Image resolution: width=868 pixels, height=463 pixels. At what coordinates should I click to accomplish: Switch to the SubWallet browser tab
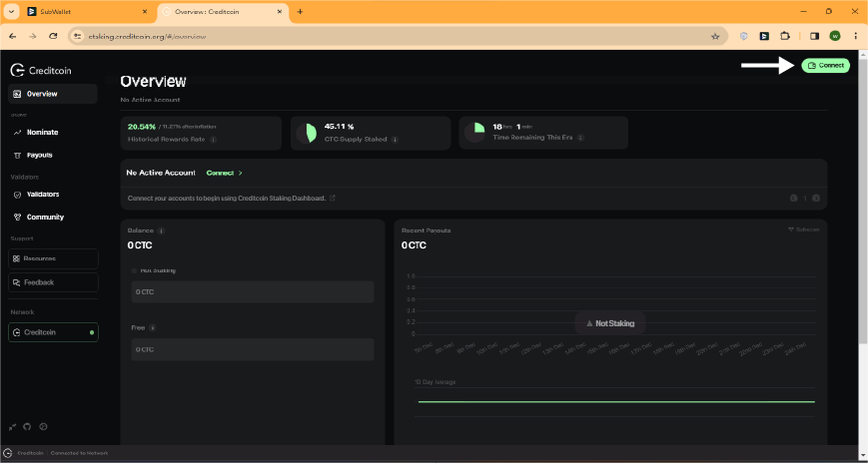point(88,12)
